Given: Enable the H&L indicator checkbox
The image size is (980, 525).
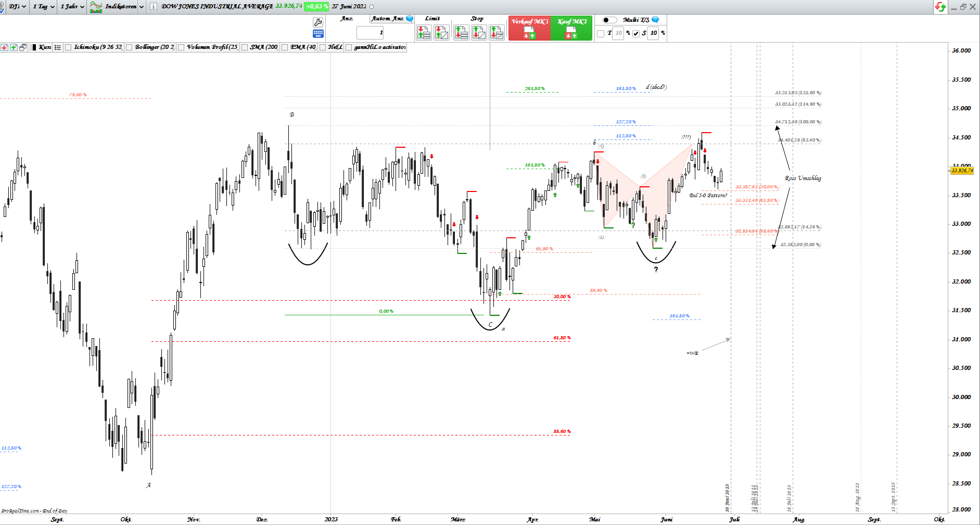Looking at the screenshot, I should (x=323, y=47).
